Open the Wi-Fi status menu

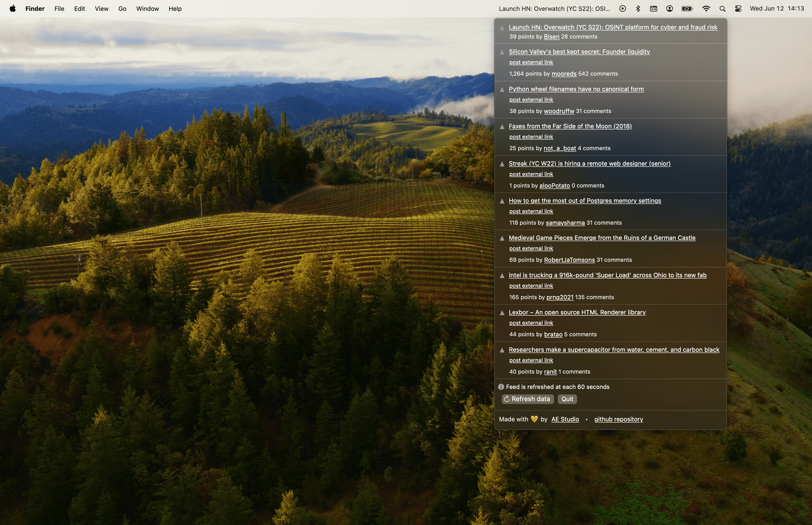pyautogui.click(x=706, y=8)
